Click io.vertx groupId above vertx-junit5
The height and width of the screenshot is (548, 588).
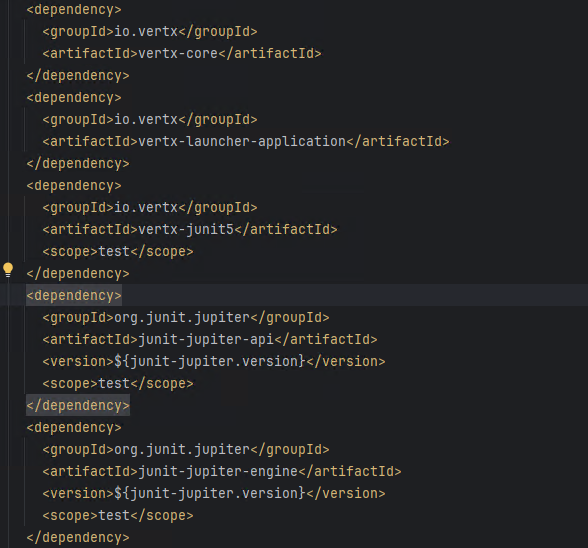tap(146, 207)
